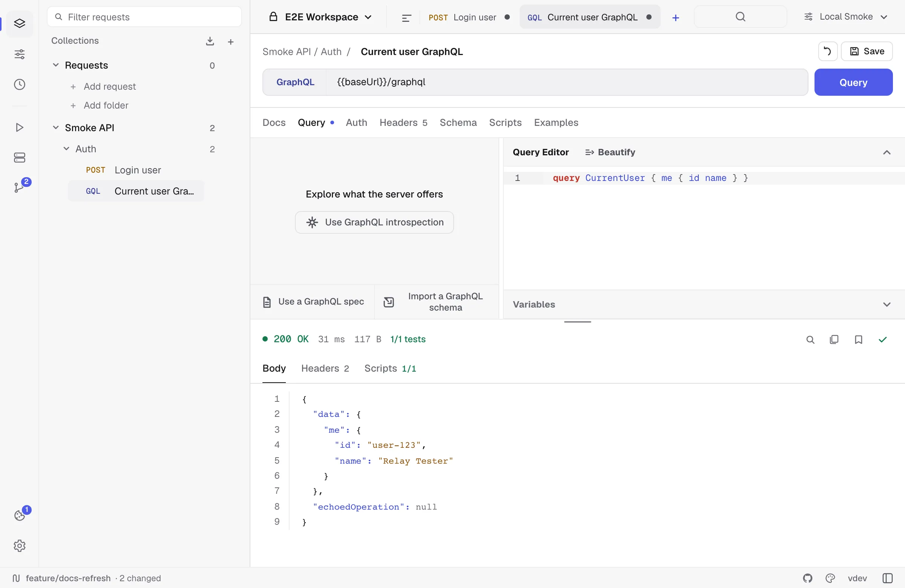Open the request Headers 5 tab
905x588 pixels.
403,122
